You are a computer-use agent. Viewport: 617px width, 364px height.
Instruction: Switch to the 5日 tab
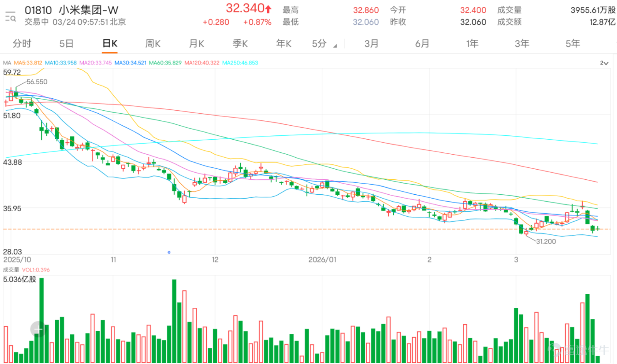point(66,44)
